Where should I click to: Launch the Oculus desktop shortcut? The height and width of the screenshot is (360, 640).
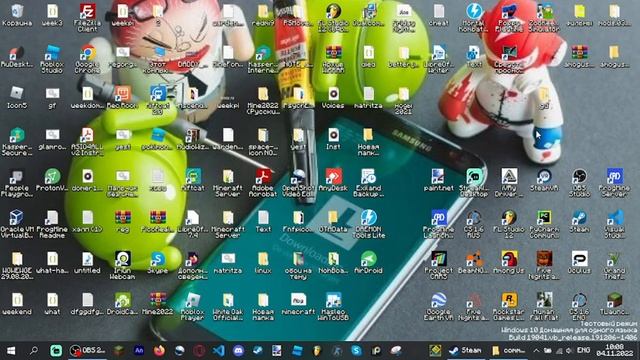point(579,262)
